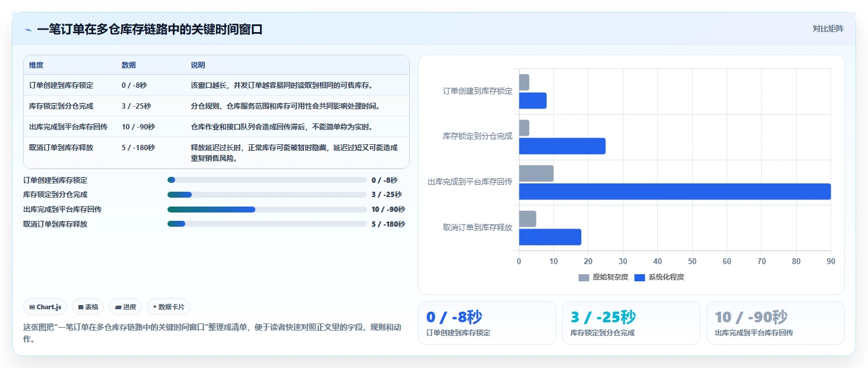This screenshot has height=368, width=868.
Task: Click progress value 10 / -90秒 beside bar
Action: point(388,210)
